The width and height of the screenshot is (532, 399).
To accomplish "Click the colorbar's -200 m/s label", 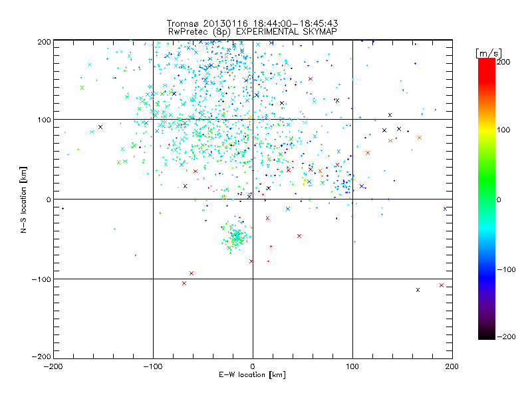I will click(x=506, y=336).
